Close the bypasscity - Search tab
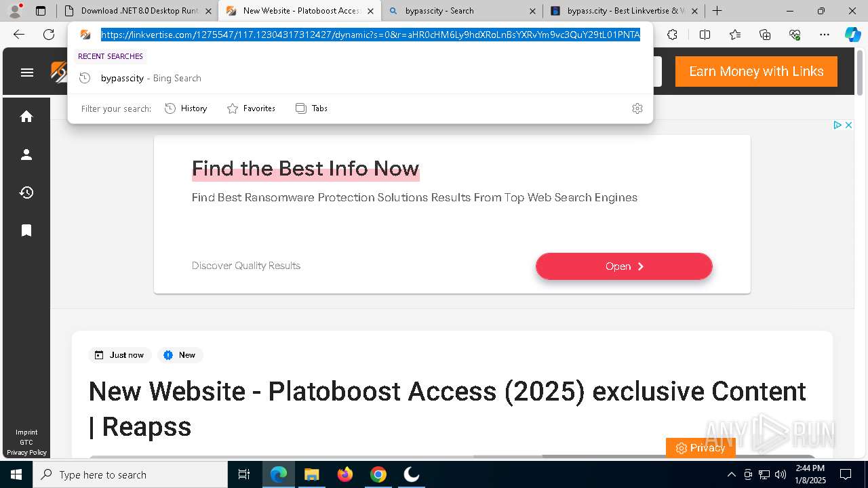Image resolution: width=868 pixels, height=488 pixels. pos(532,11)
